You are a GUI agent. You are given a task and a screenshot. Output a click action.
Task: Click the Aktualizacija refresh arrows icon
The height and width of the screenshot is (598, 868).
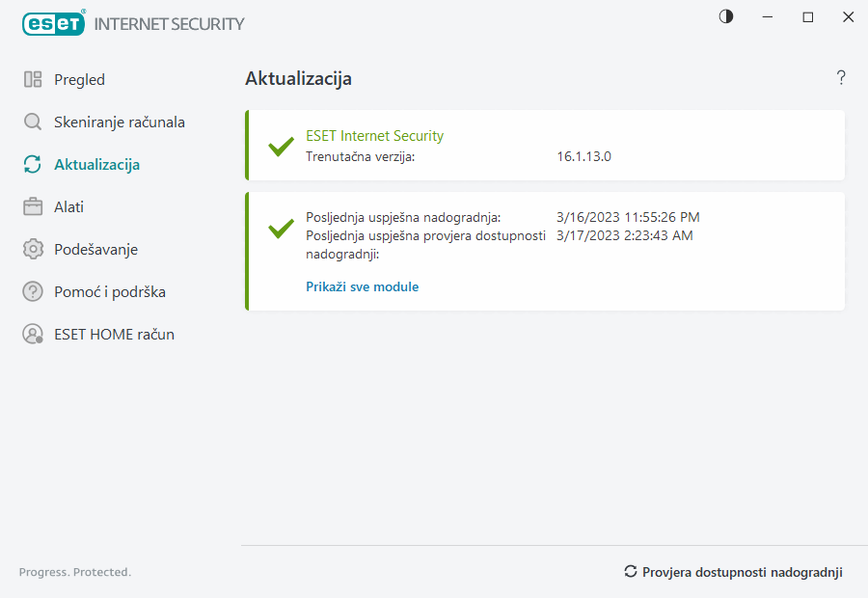click(x=33, y=165)
